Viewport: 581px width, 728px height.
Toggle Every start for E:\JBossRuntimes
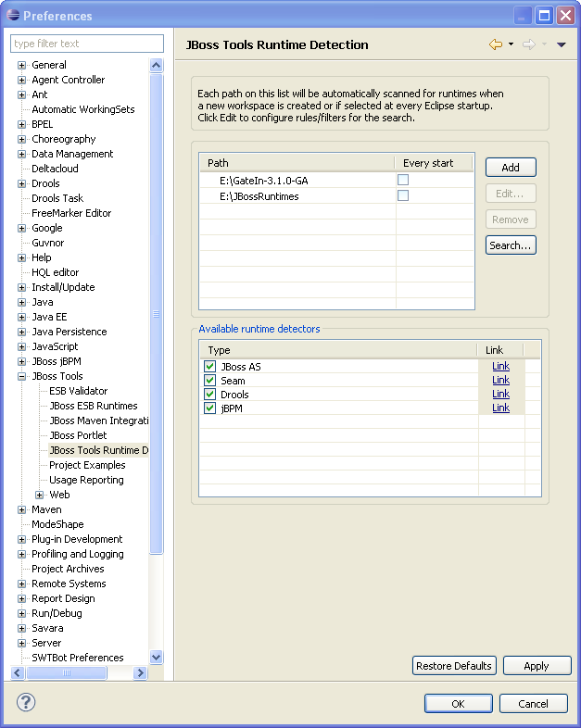403,195
